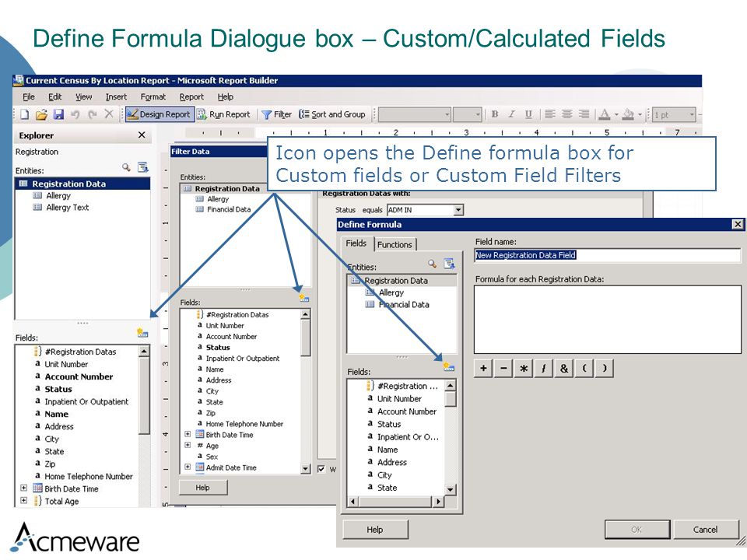Viewport: 747px width, 560px height.
Task: Click the Redo toolbar icon
Action: [x=93, y=114]
